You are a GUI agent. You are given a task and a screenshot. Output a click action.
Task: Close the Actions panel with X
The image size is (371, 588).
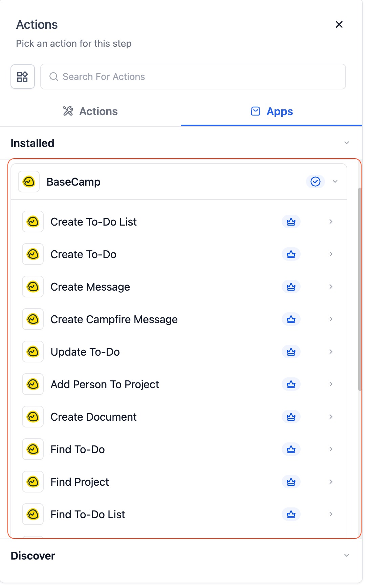click(339, 24)
